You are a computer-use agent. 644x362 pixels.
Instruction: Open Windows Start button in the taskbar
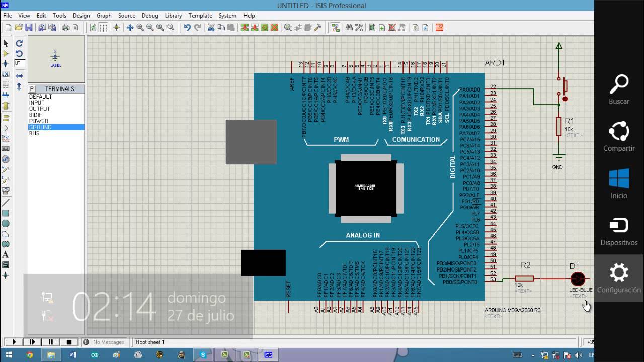pyautogui.click(x=9, y=355)
